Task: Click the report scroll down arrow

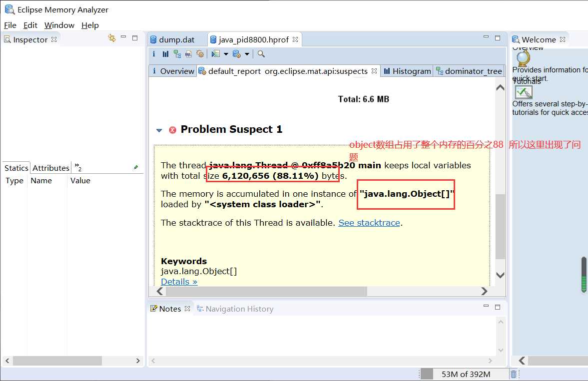Action: pos(500,275)
